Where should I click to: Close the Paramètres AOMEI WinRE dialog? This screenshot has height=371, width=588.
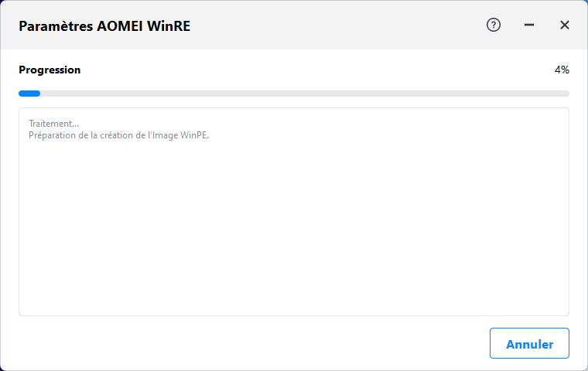pos(564,25)
